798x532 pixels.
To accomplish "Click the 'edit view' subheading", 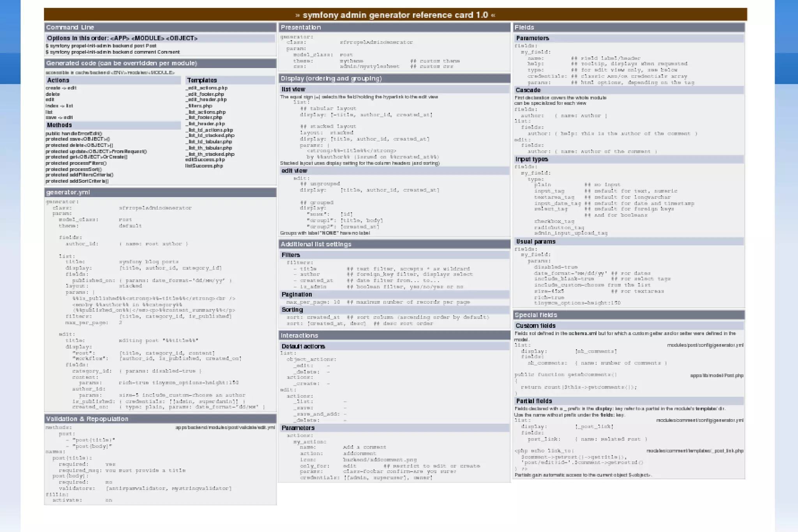I will (x=394, y=171).
